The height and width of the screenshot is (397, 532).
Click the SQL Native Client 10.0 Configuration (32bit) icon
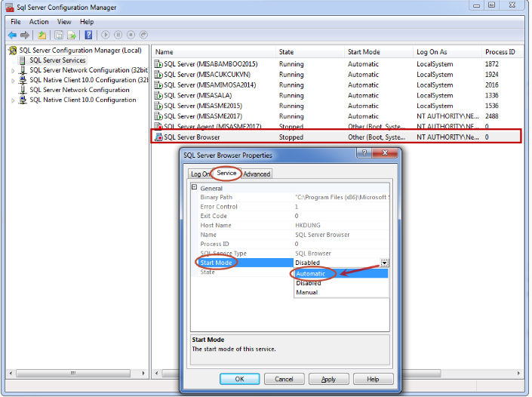23,80
